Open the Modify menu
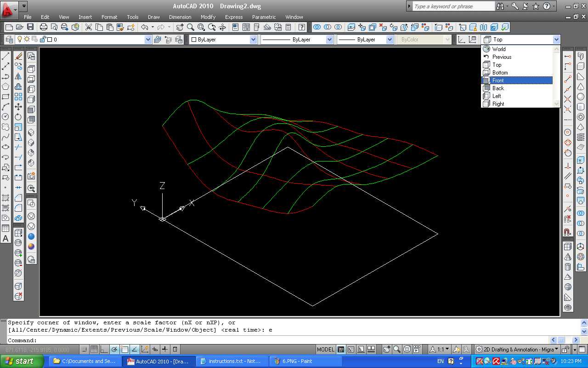 click(x=208, y=17)
